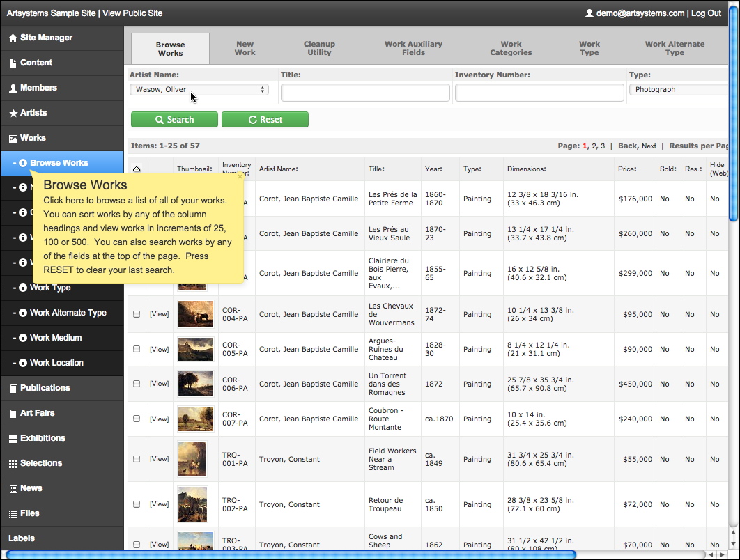
Task: Click the user icon beside demo@artsystems.com
Action: point(589,13)
